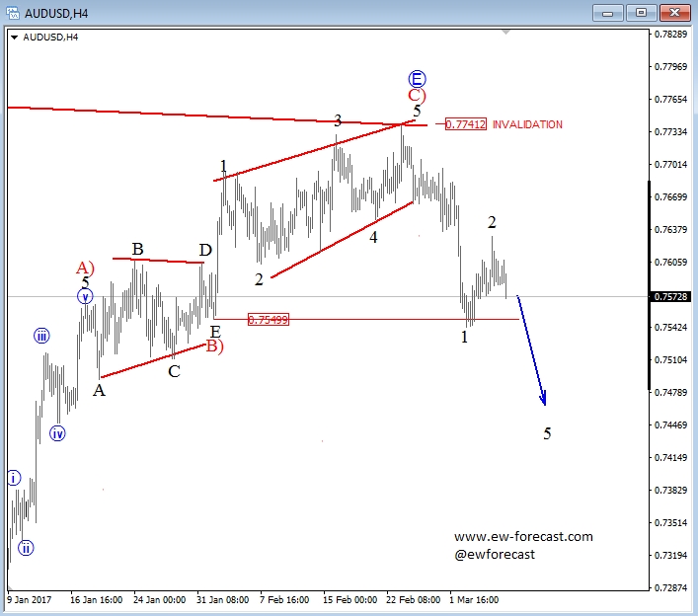The image size is (698, 616).
Task: Expand the AUDUSD,H4 chart dropdown triangle
Action: [14, 38]
